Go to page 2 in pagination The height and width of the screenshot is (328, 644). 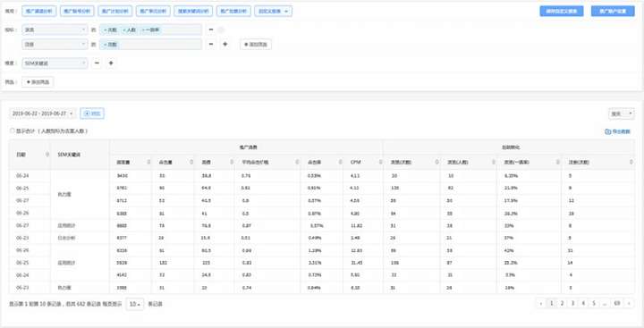pyautogui.click(x=563, y=303)
